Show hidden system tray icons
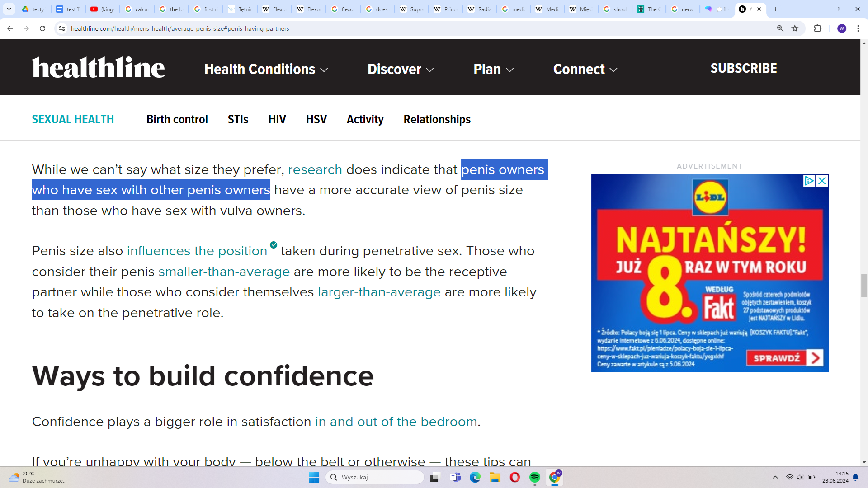Viewport: 868px width, 488px height. (x=775, y=477)
